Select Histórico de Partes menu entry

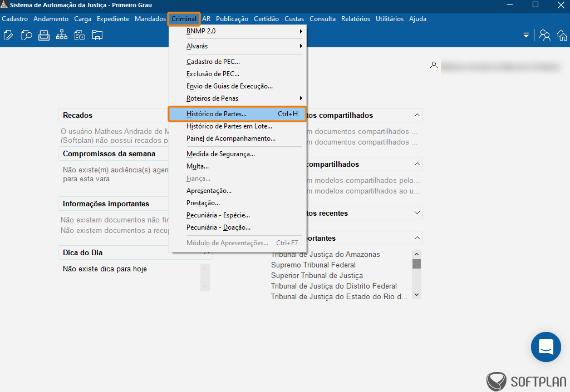tap(237, 114)
